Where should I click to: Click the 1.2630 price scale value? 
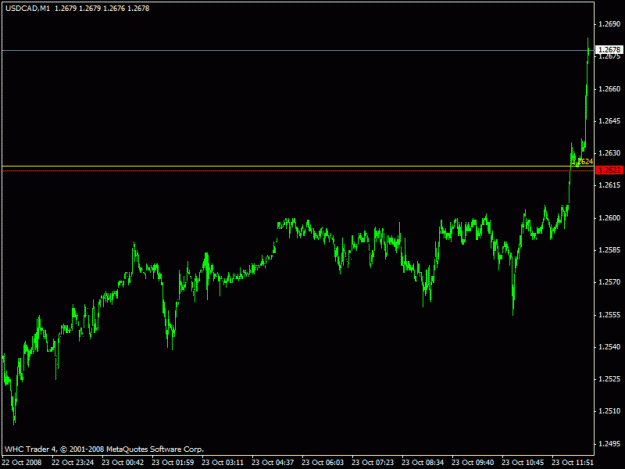pyautogui.click(x=609, y=153)
